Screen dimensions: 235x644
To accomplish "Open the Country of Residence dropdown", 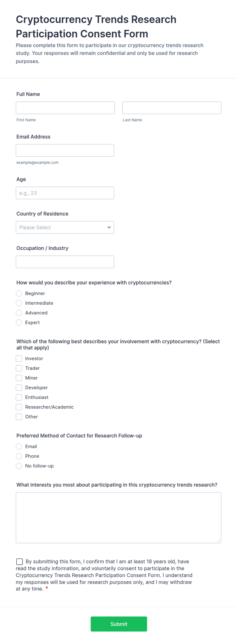I will tap(65, 227).
